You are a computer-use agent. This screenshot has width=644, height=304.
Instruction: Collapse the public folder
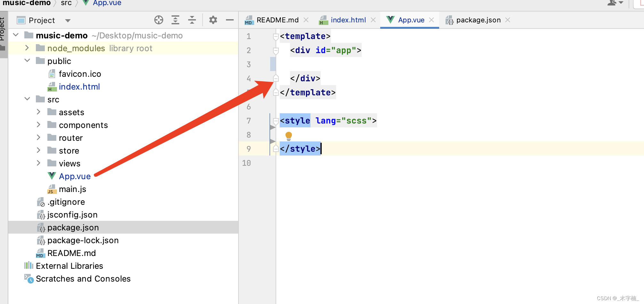27,60
